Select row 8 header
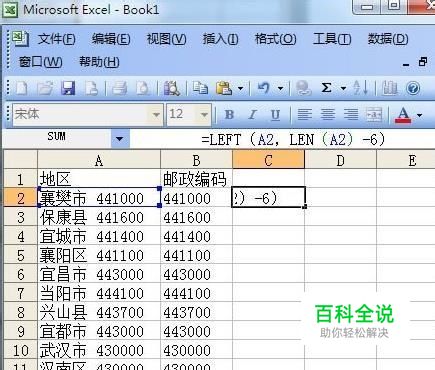 (20, 313)
